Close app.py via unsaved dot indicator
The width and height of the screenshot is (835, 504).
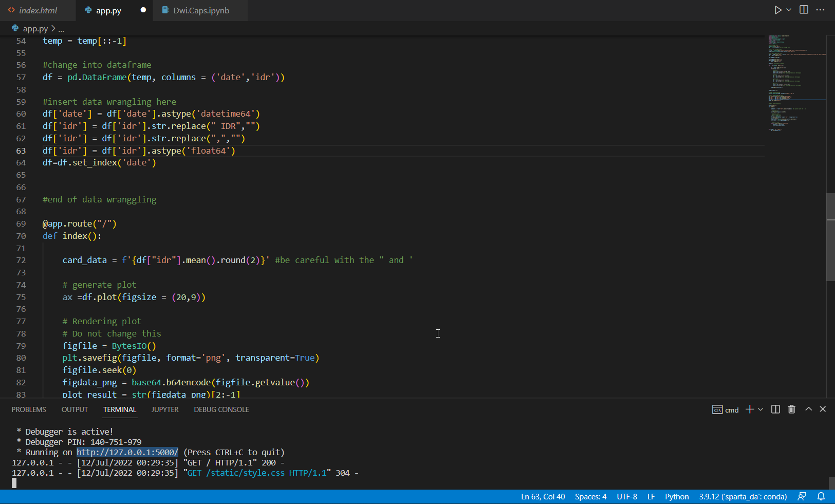pos(143,10)
